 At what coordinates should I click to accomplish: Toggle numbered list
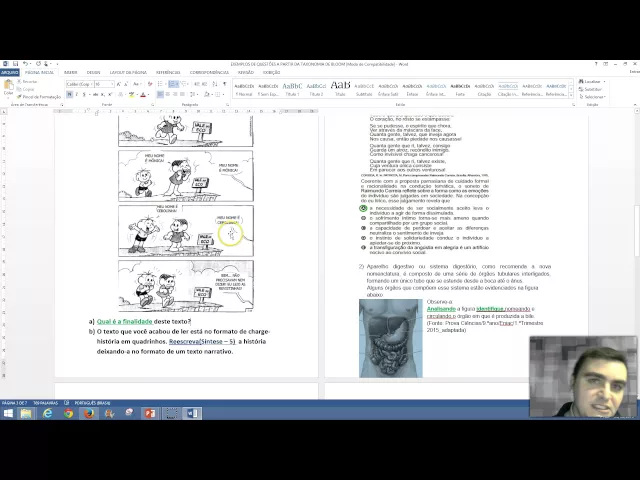coord(172,84)
